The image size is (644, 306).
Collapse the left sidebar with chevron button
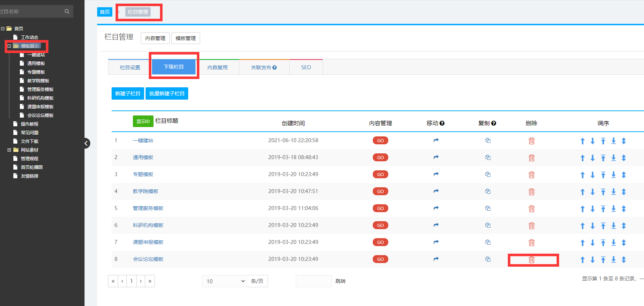[86, 143]
